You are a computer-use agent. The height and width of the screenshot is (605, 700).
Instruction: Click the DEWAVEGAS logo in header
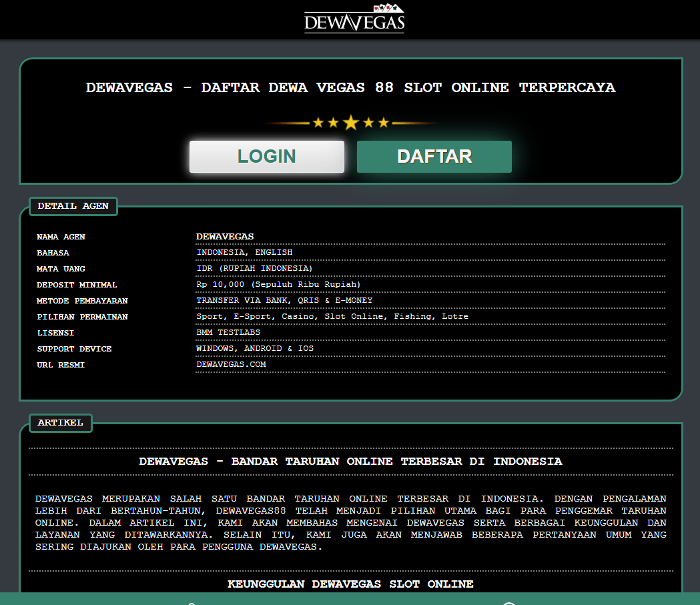pos(354,18)
